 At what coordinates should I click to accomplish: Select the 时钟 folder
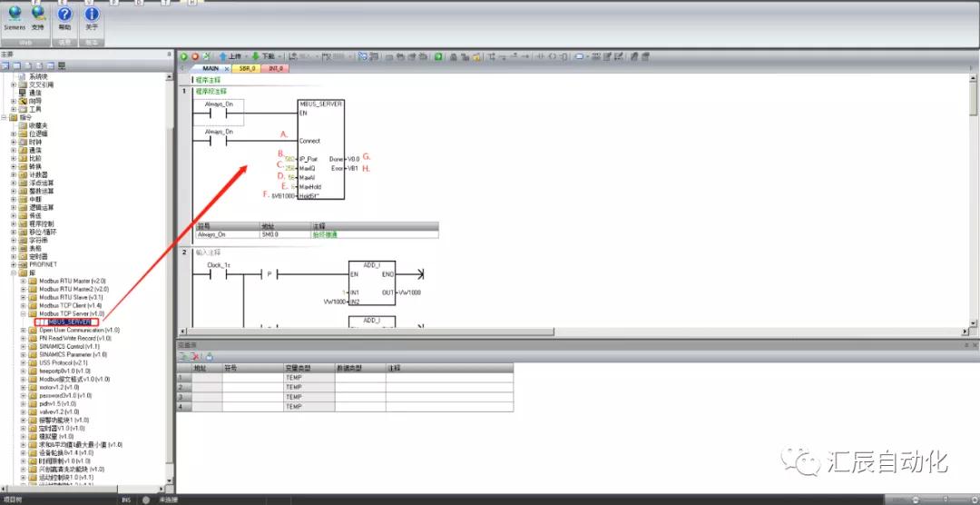pos(35,142)
